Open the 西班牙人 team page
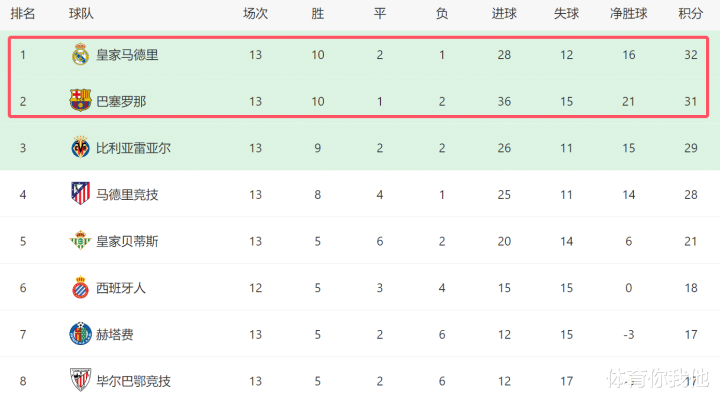The width and height of the screenshot is (720, 402). [x=120, y=288]
